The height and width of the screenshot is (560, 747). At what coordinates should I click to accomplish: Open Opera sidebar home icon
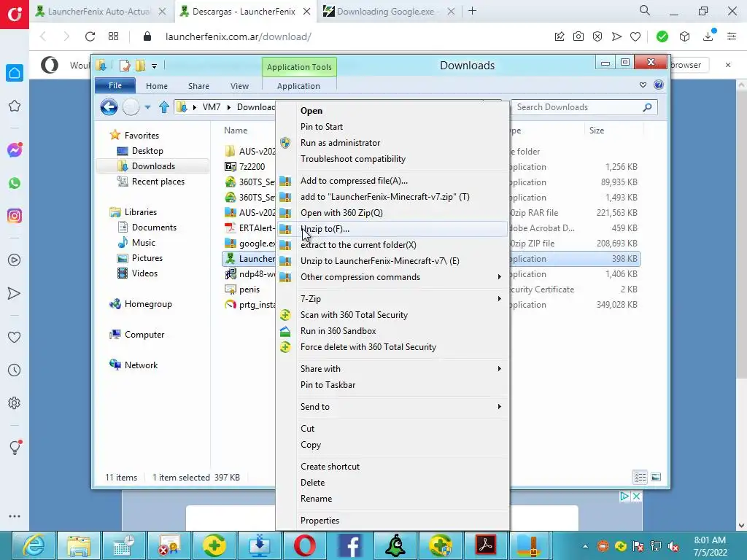coord(15,74)
